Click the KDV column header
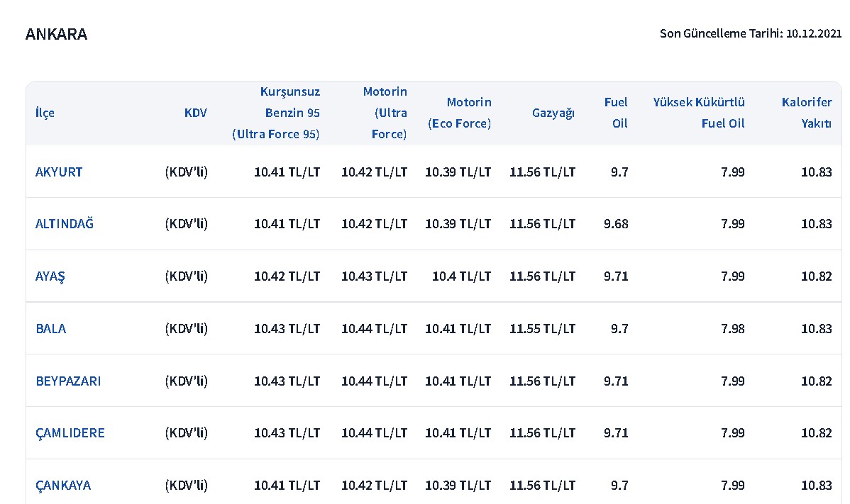The width and height of the screenshot is (850, 504). click(196, 113)
